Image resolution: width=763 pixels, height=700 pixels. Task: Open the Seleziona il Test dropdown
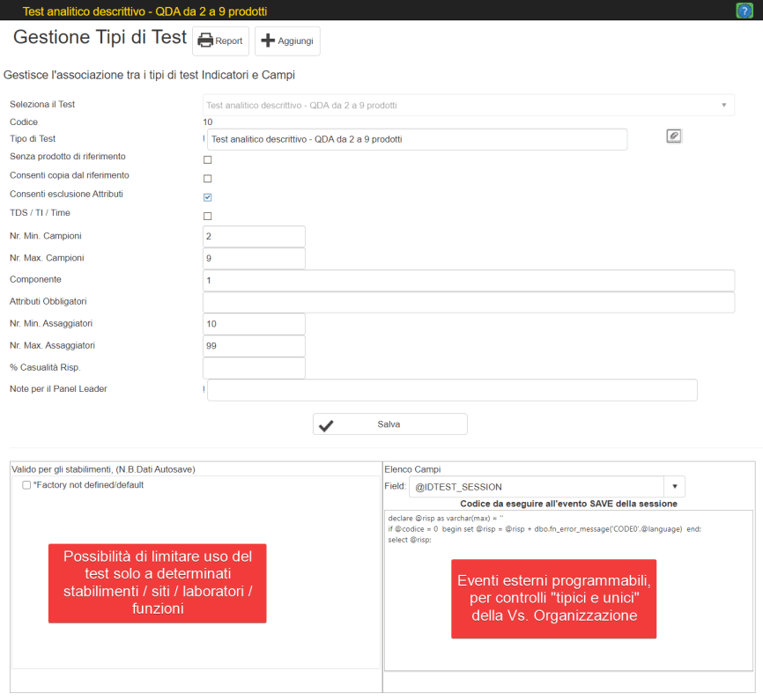pyautogui.click(x=468, y=105)
